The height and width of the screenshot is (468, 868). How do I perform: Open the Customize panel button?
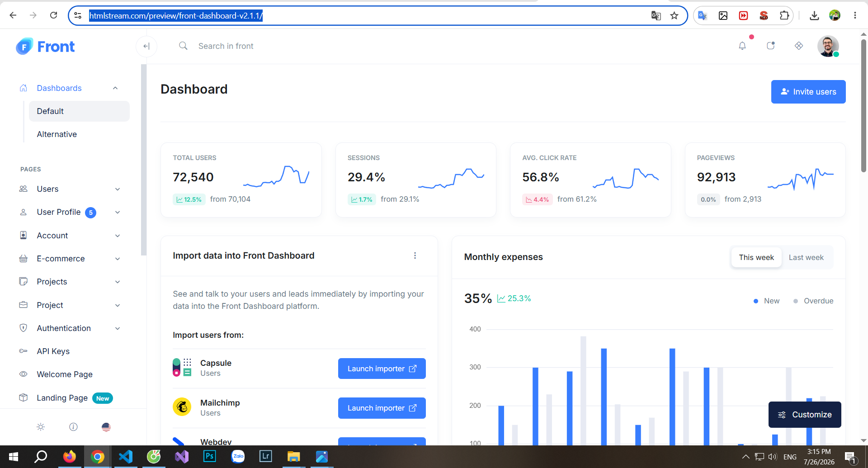805,415
